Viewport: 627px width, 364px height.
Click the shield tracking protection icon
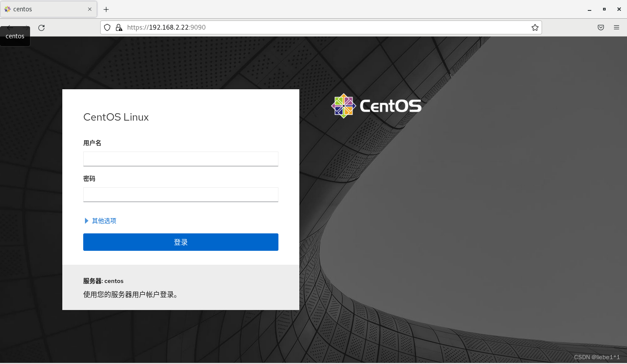(x=107, y=27)
